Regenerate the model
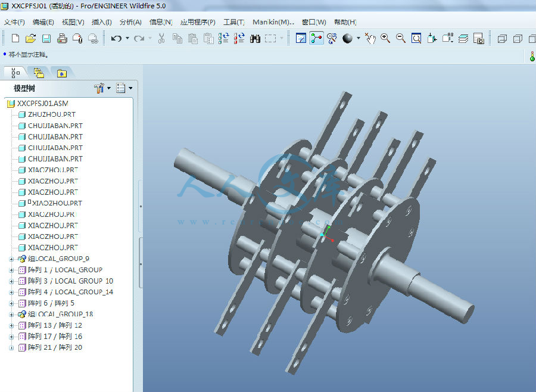The image size is (536, 392). pyautogui.click(x=223, y=38)
